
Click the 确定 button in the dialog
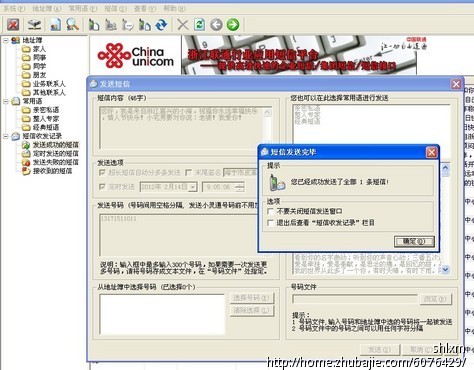click(414, 241)
